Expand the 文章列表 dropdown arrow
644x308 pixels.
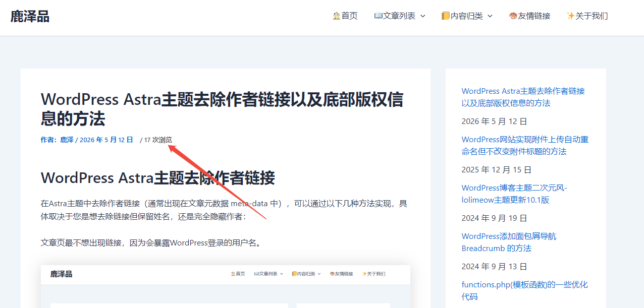point(423,16)
